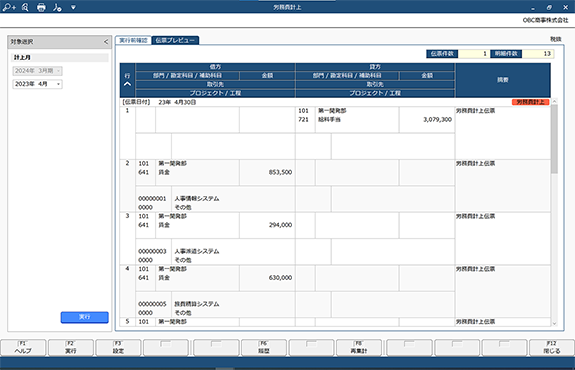This screenshot has width=575, height=370.
Task: Switch to the 実行前確認 tab
Action: click(133, 40)
